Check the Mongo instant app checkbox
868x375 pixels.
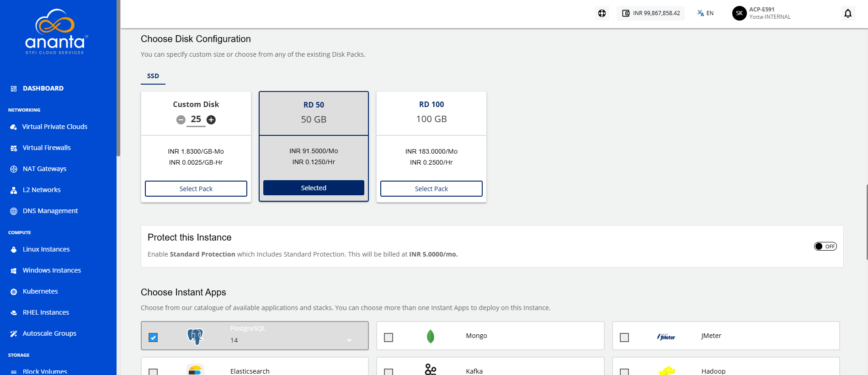(x=389, y=337)
